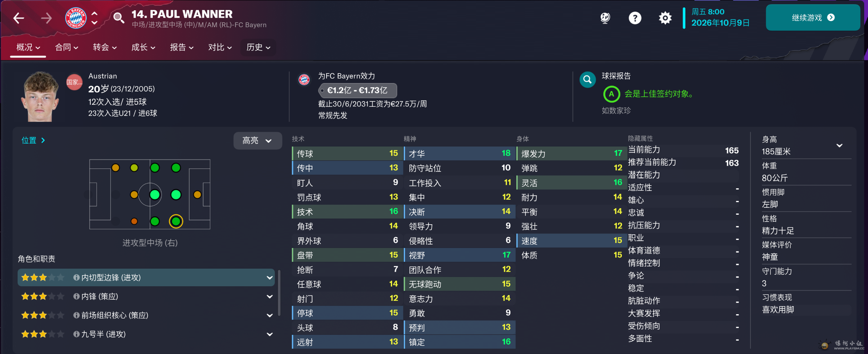Open the settings gear icon
Screen dimensions: 868x354
coord(665,18)
